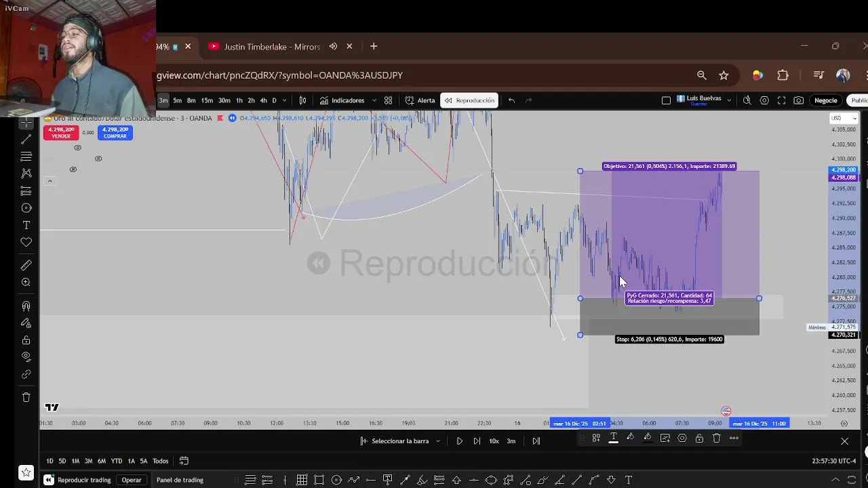Toggle hide all drawings eye
The height and width of the screenshot is (488, 868).
26,357
